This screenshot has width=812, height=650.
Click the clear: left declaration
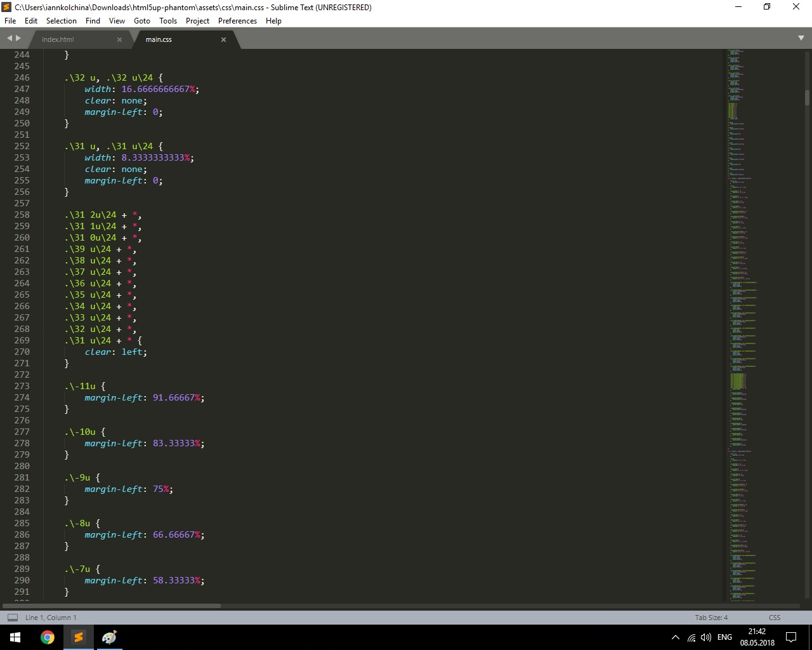tap(116, 352)
